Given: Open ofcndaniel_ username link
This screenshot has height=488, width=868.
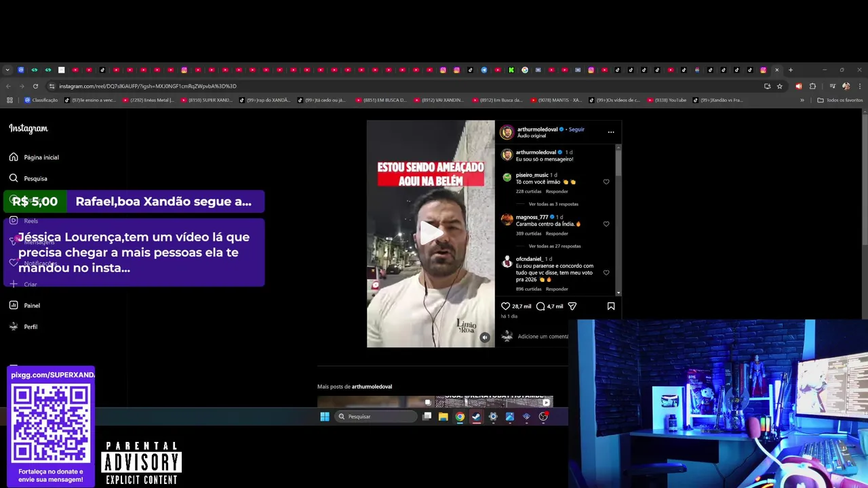Looking at the screenshot, I should 529,259.
